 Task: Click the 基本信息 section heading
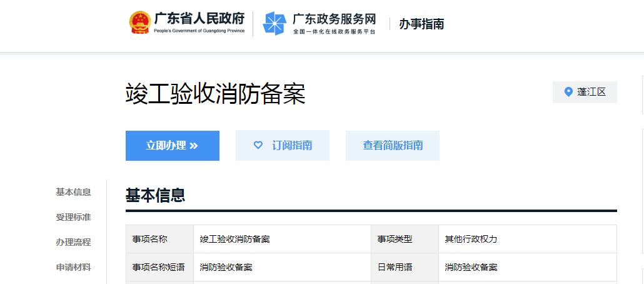155,195
